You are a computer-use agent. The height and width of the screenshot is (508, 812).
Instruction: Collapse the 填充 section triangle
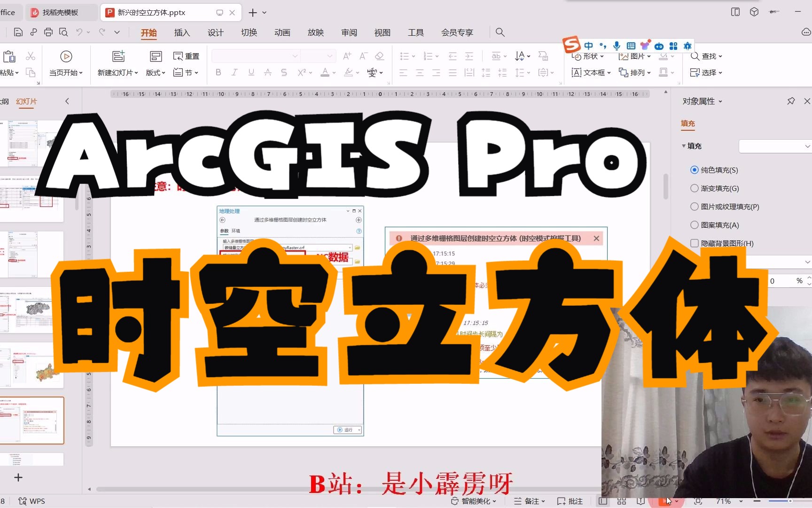point(684,146)
